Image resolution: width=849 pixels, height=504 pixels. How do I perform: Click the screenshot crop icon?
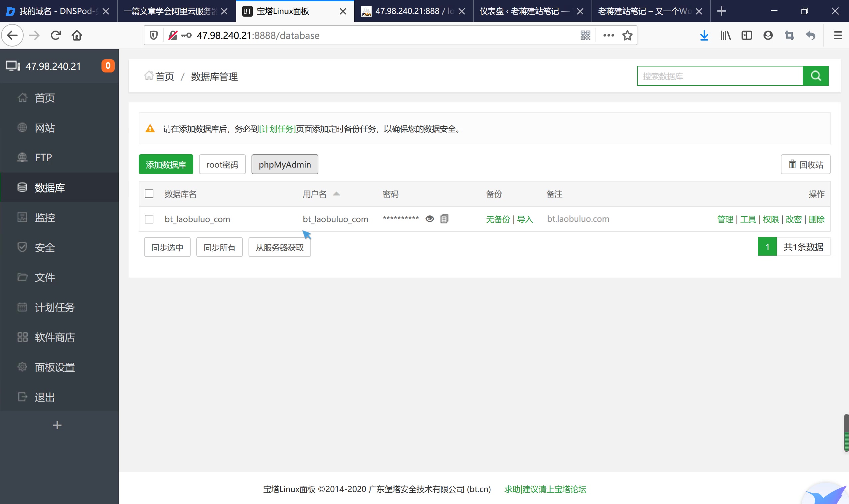(789, 35)
